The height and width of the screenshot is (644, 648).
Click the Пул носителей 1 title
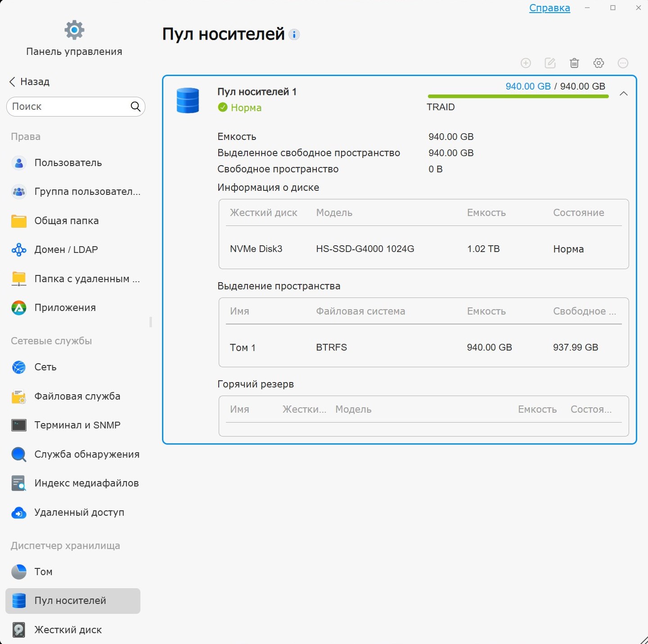tap(257, 92)
